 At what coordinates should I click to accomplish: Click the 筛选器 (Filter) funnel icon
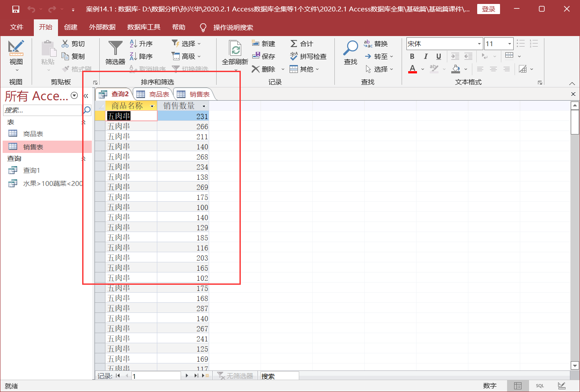click(x=116, y=48)
